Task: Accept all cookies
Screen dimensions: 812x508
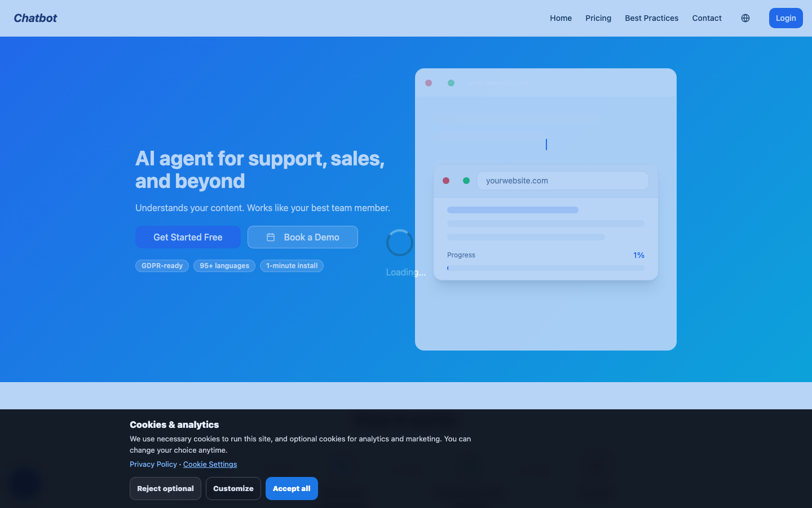Action: click(292, 489)
